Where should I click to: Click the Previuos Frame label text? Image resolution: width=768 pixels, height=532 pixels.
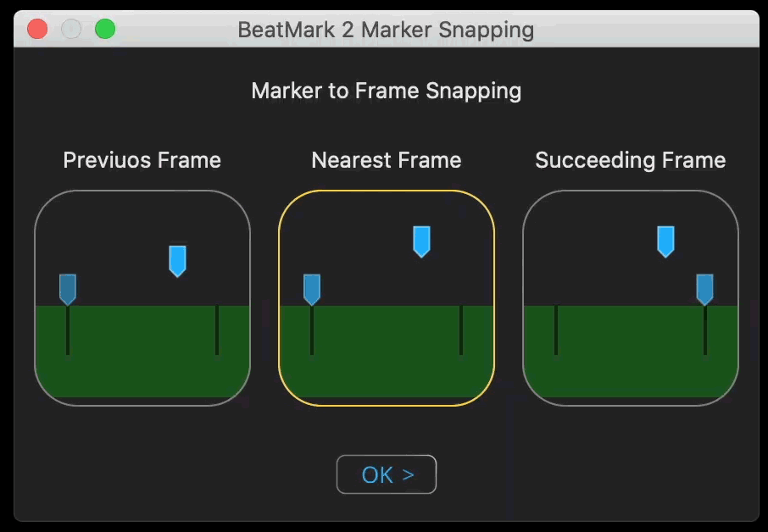click(x=142, y=160)
